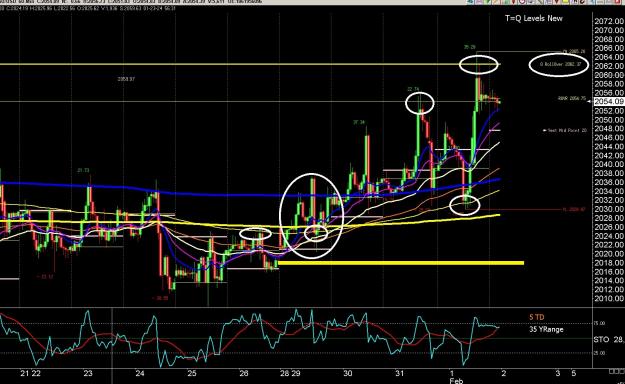Screen dimensions: 625x384
Task: Select the 2058.00 price axis label
Action: click(x=609, y=84)
